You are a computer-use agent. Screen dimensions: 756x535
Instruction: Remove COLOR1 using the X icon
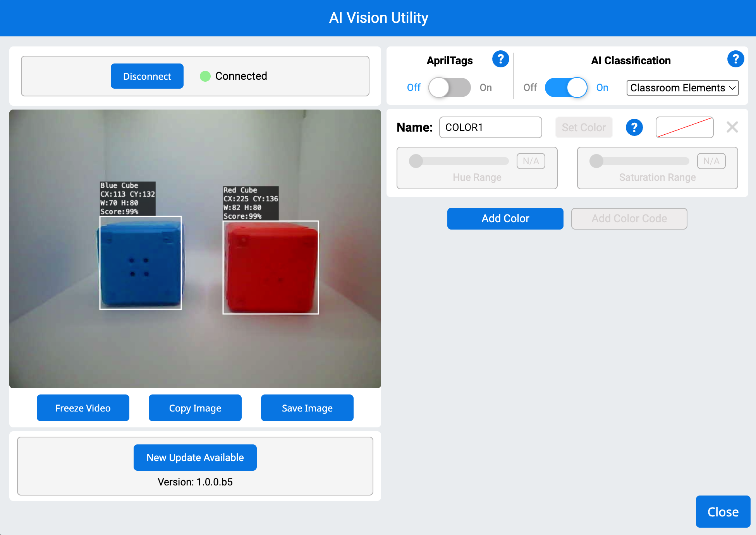coord(732,127)
